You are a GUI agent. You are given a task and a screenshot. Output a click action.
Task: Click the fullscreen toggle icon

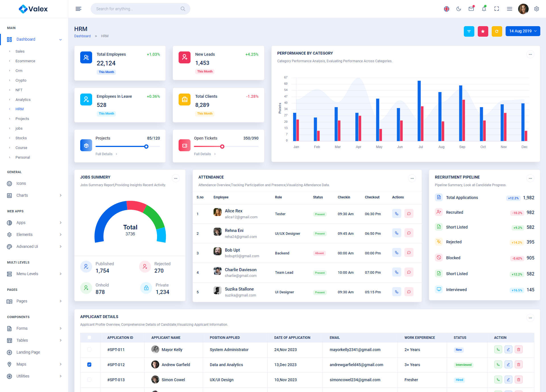[x=497, y=9]
